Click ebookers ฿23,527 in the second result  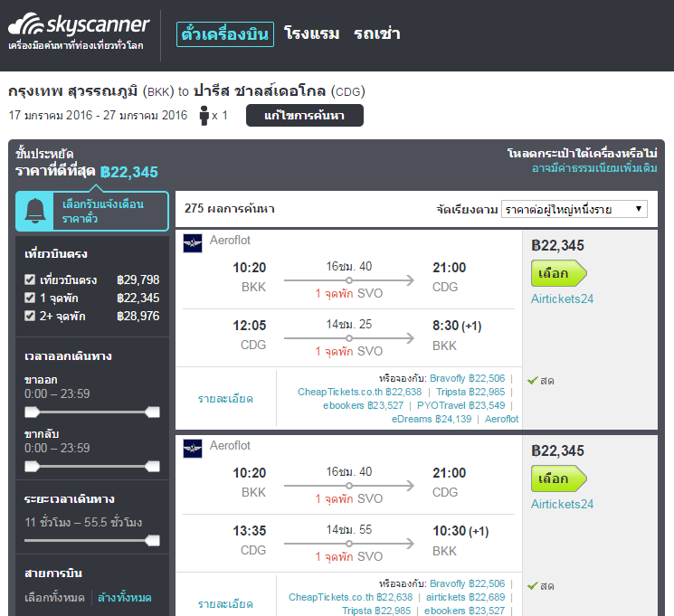point(465,611)
